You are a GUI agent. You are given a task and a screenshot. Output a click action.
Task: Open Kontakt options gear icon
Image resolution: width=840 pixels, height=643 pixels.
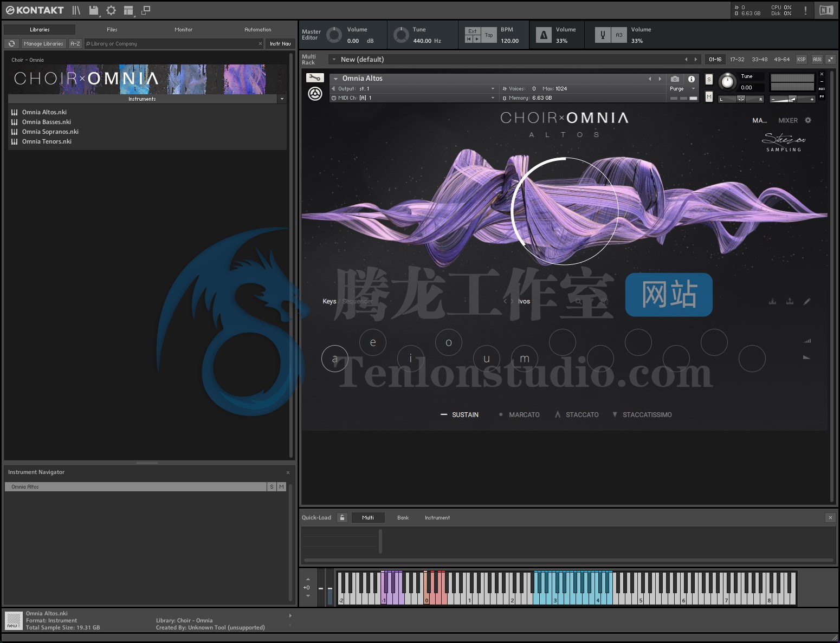pos(111,10)
